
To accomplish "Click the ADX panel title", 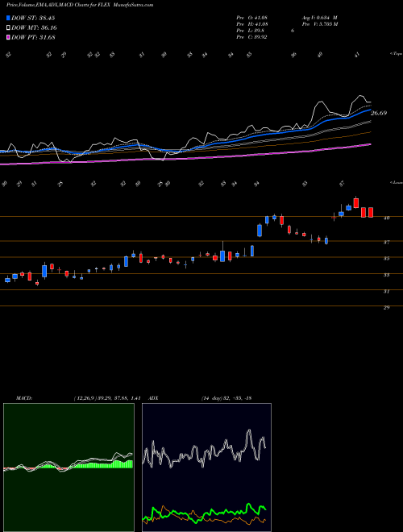I will (x=153, y=398).
